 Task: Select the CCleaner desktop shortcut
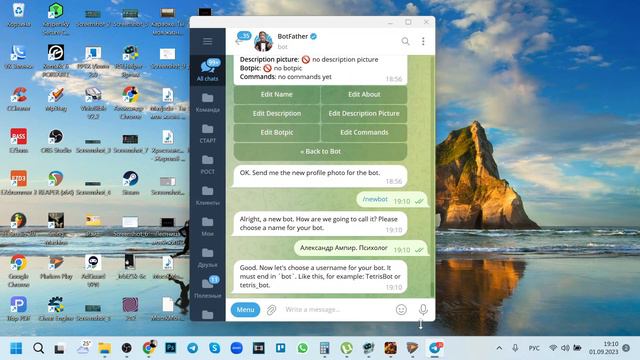(x=18, y=99)
